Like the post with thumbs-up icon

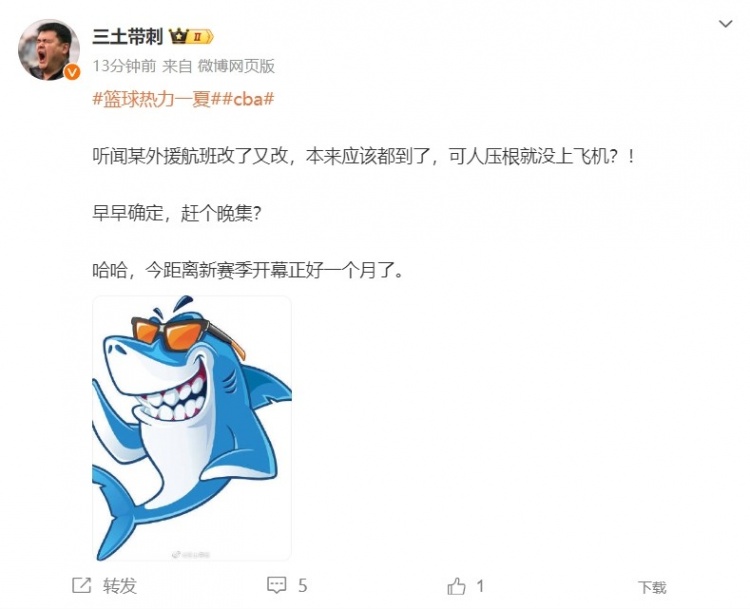pos(456,586)
